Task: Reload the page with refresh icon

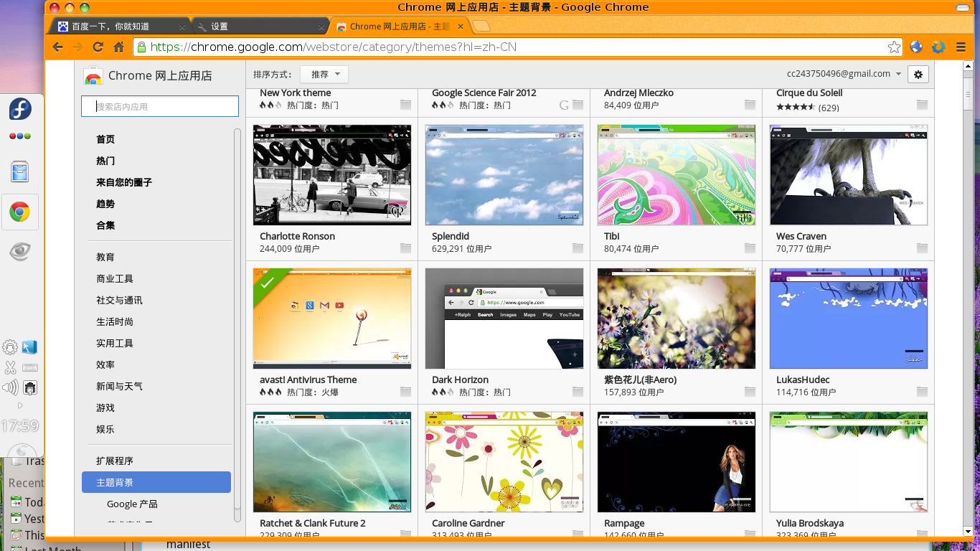Action: click(x=98, y=47)
